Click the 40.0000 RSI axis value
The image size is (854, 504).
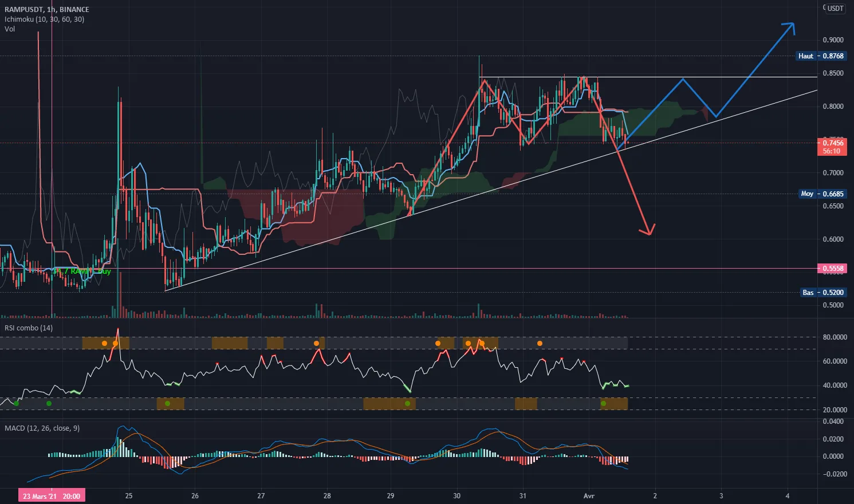click(x=835, y=385)
